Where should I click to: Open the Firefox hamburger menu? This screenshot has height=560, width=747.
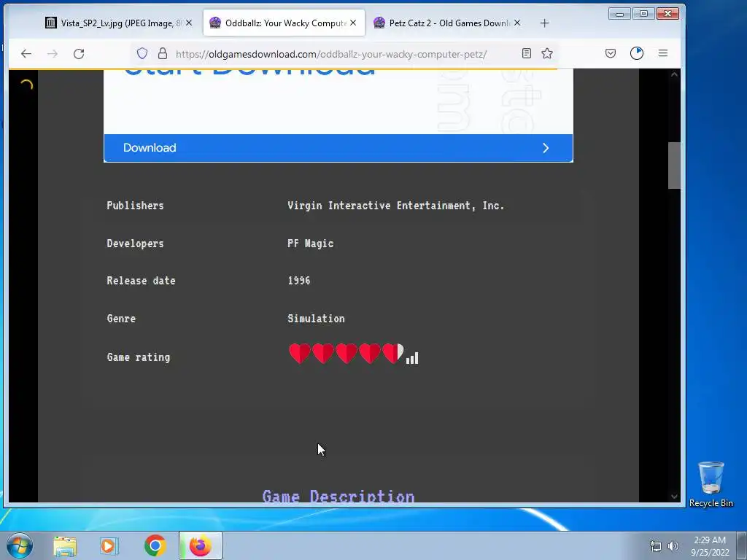coord(662,53)
